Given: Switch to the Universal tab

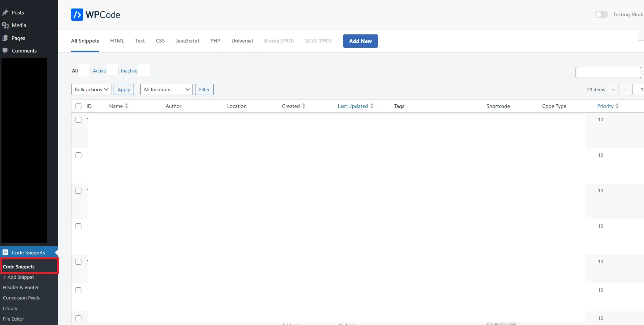Looking at the screenshot, I should click(242, 41).
